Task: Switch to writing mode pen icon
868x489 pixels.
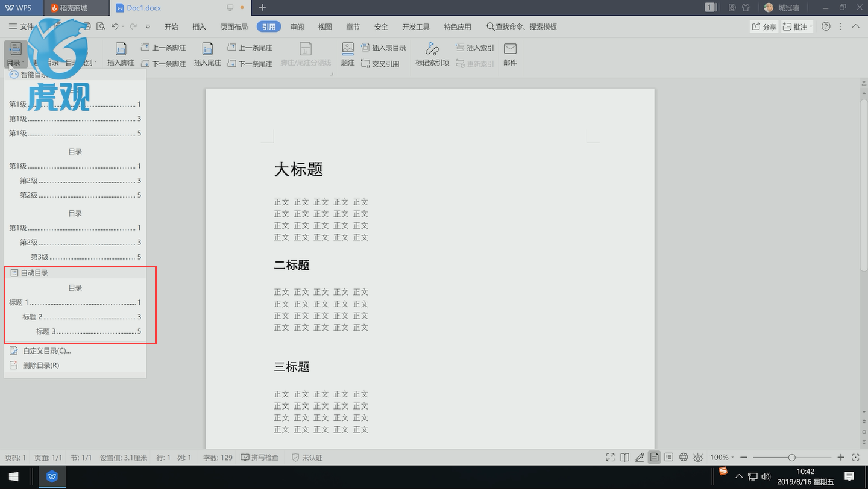Action: click(x=640, y=458)
